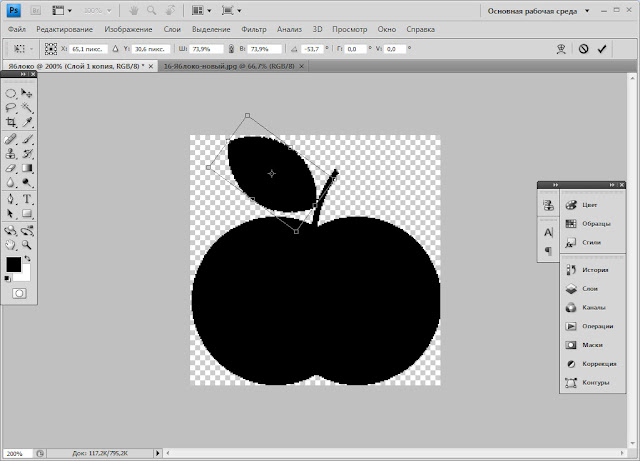This screenshot has width=640, height=461.
Task: Select the Elliptical Marquee tool
Action: (11, 94)
